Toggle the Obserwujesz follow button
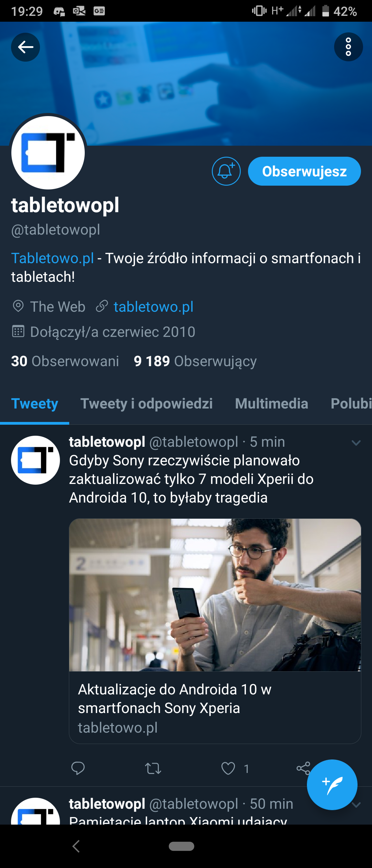This screenshot has width=372, height=868. point(304,171)
